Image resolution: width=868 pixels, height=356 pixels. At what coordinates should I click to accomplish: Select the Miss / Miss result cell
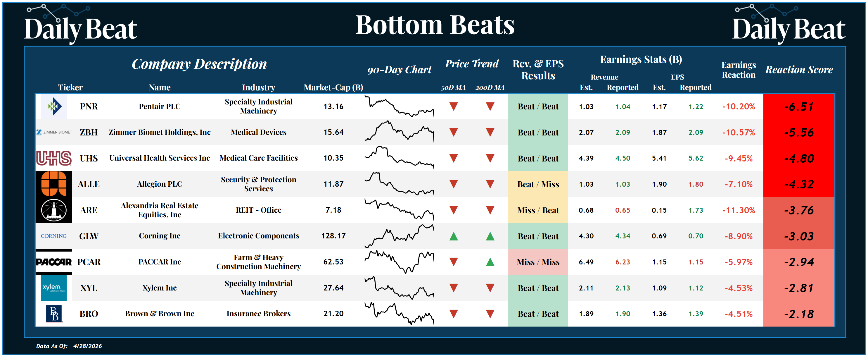tap(538, 262)
